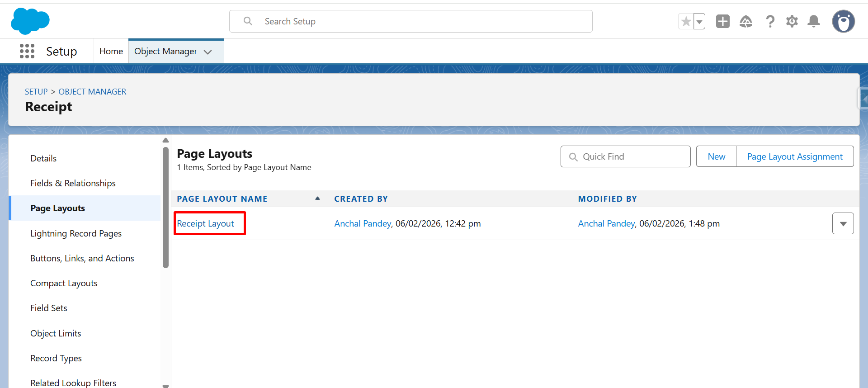Open Receipt Layout row actions dropdown

click(843, 223)
